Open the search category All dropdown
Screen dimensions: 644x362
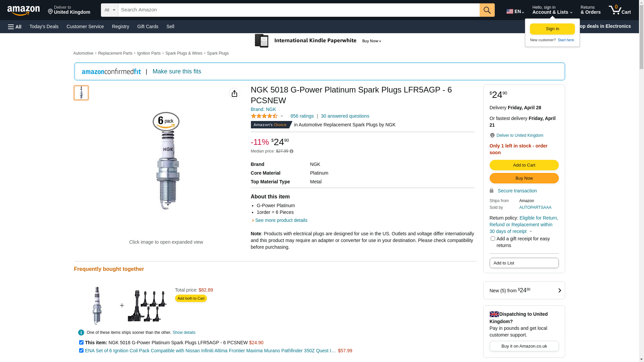[109, 10]
